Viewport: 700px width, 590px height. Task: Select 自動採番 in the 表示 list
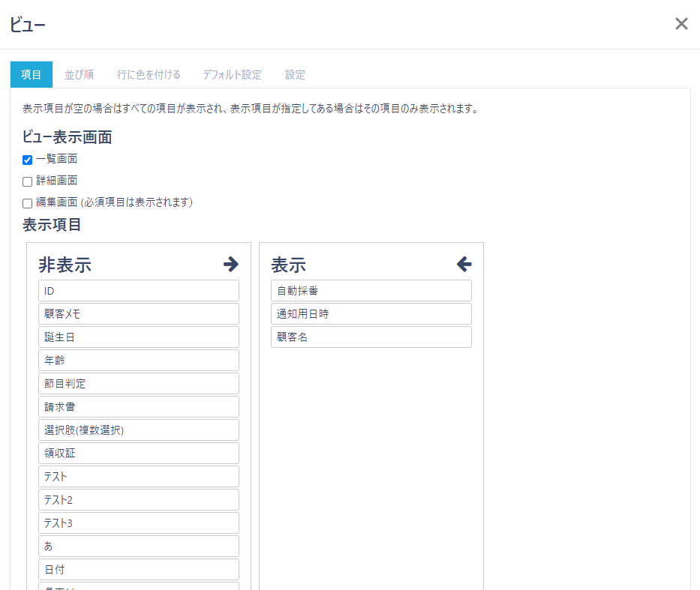click(x=371, y=290)
